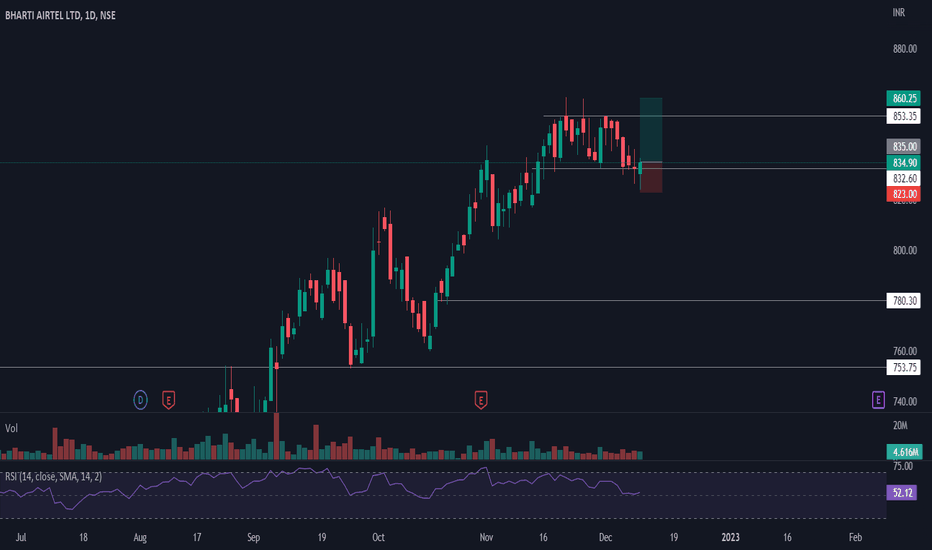
Task: Click the Dec label on time axis
Action: (605, 537)
